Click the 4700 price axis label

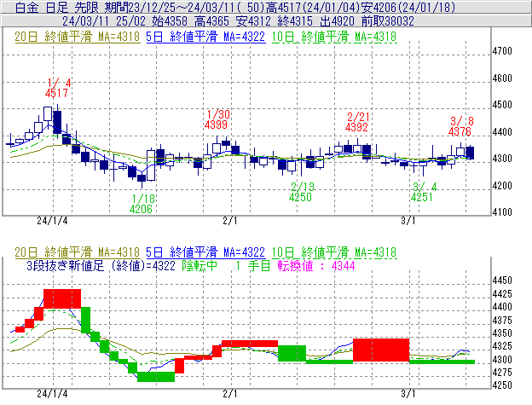[x=503, y=52]
